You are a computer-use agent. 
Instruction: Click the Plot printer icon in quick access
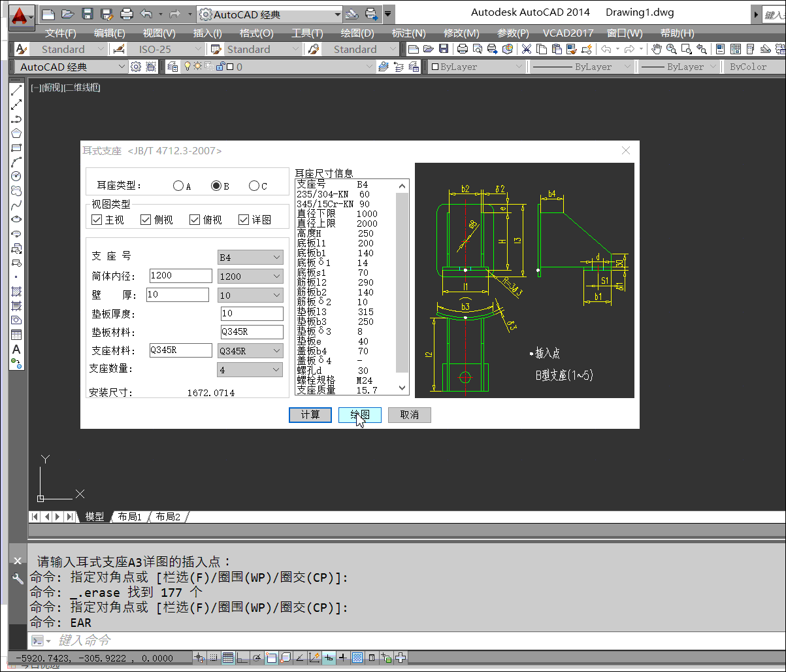pyautogui.click(x=127, y=14)
